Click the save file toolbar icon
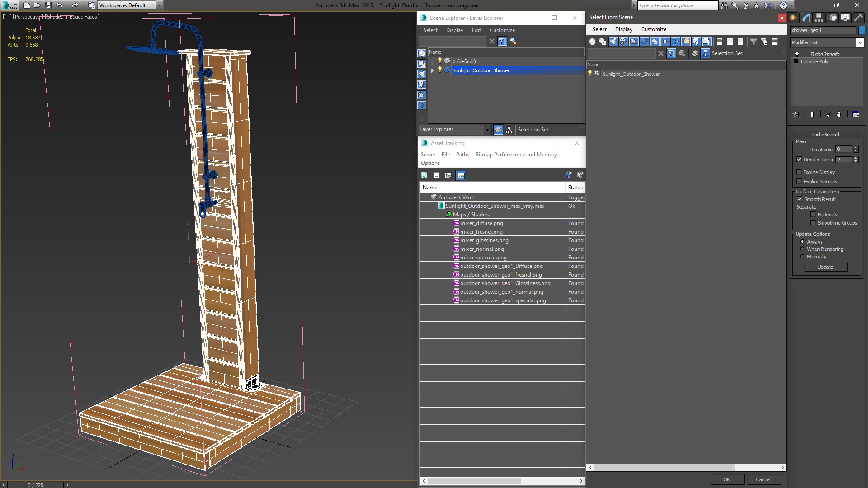Screen dimensions: 868x488 pos(48,5)
